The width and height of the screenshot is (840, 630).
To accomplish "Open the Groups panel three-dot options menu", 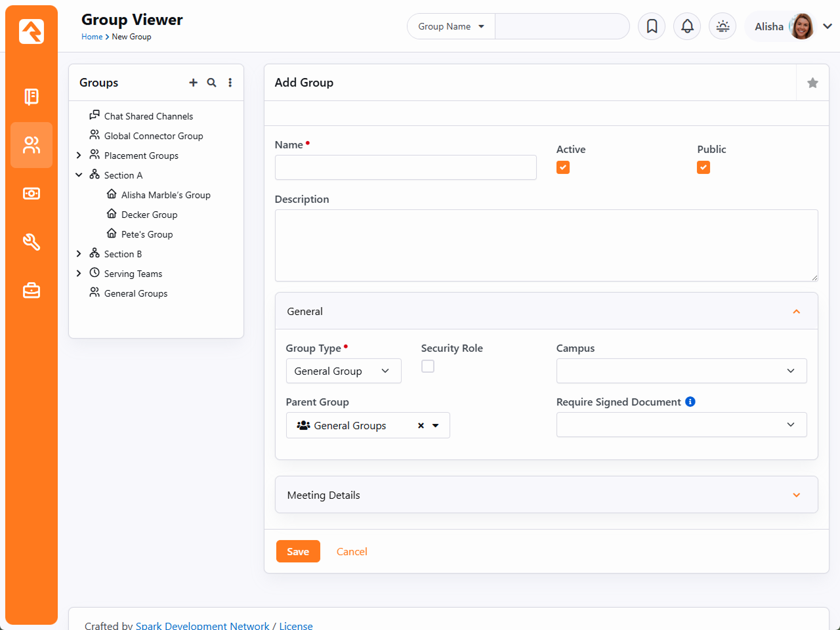I will 230,83.
